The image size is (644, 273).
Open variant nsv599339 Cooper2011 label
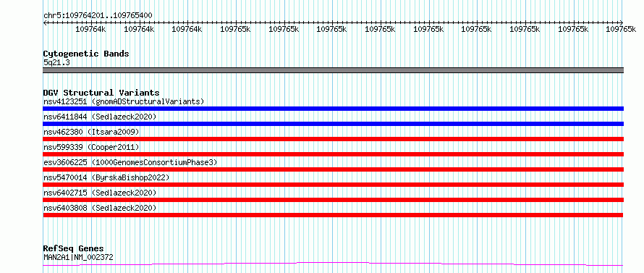[91, 147]
